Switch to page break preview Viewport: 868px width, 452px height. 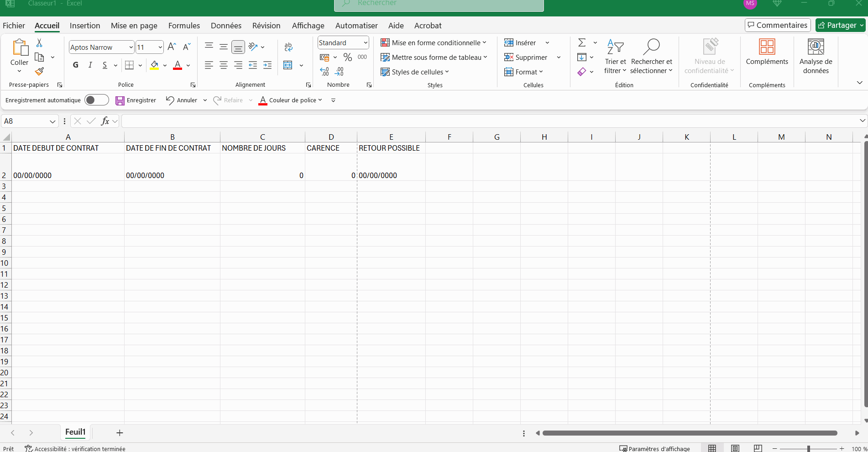pos(758,448)
